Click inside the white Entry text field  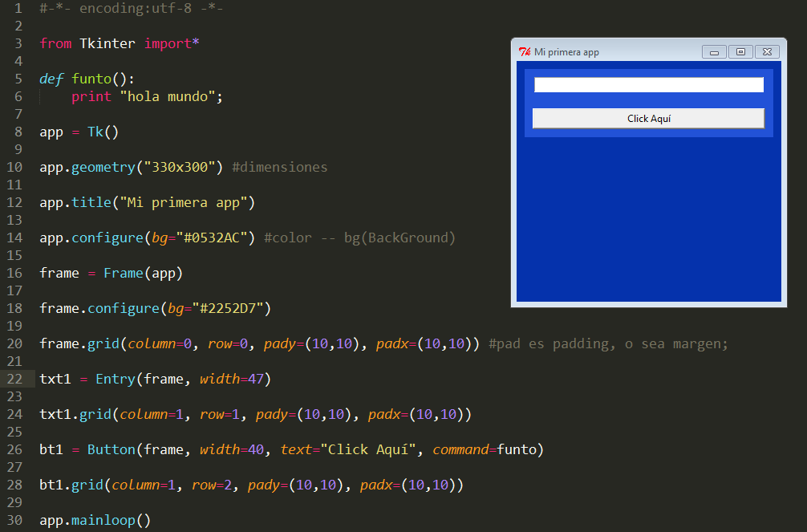(647, 83)
